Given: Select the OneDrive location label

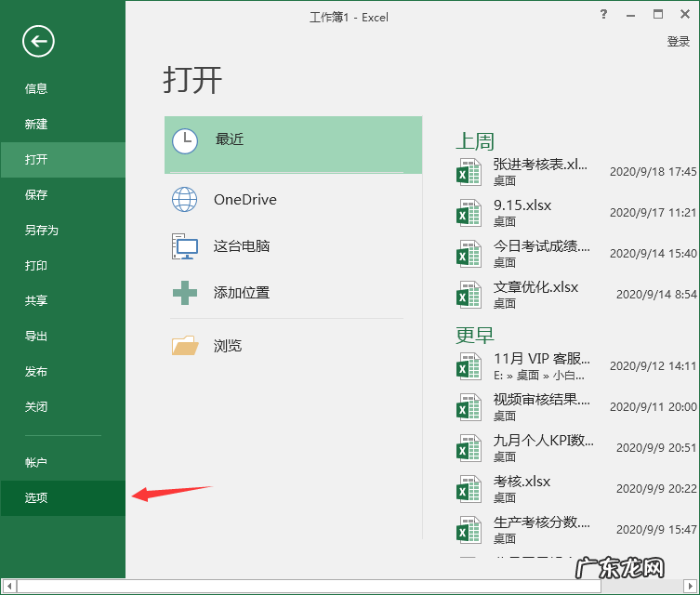Looking at the screenshot, I should tap(245, 200).
